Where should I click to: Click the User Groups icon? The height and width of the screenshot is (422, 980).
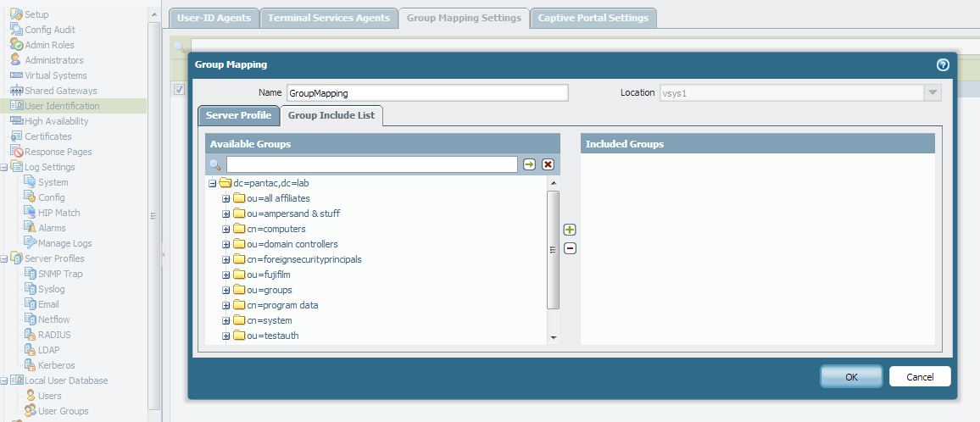pyautogui.click(x=30, y=411)
